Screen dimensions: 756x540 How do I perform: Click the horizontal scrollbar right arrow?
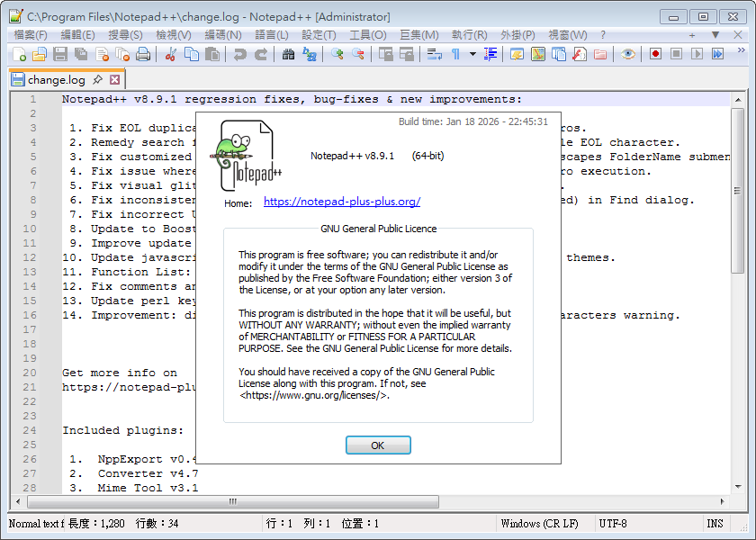(x=722, y=501)
